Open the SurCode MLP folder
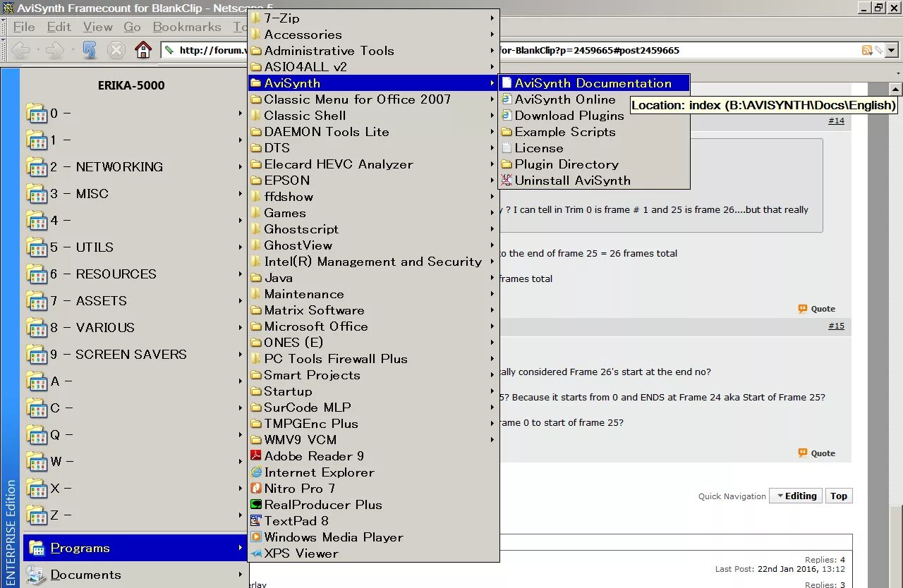Image resolution: width=903 pixels, height=588 pixels. coord(374,408)
